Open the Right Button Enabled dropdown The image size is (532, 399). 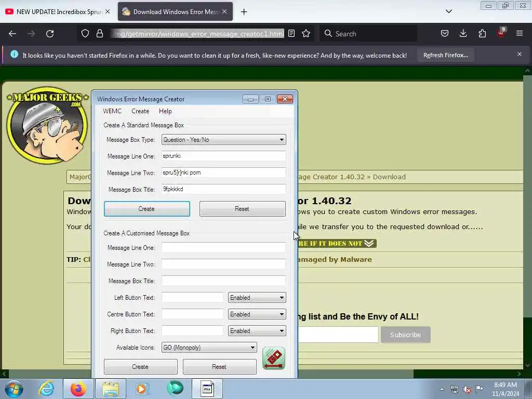[x=257, y=331]
